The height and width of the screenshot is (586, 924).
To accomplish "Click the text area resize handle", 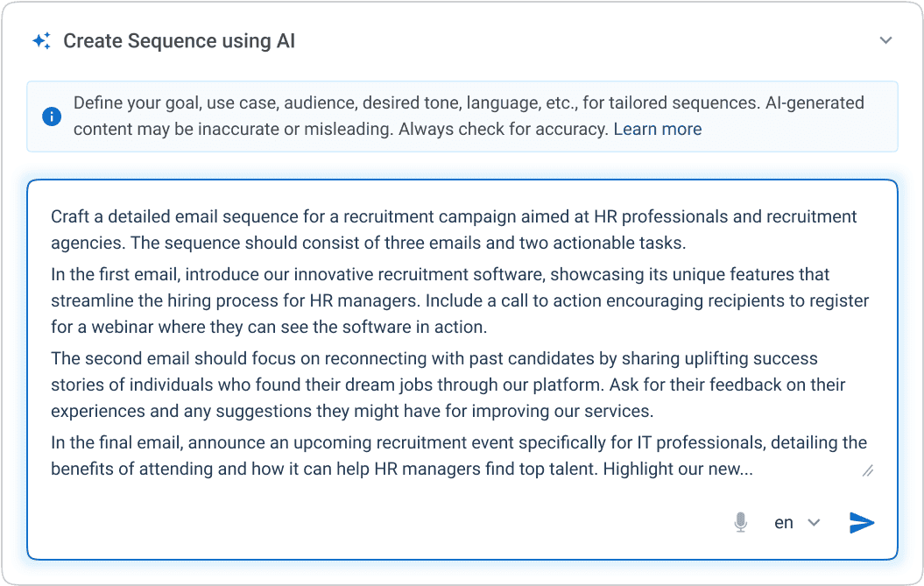I will click(868, 470).
